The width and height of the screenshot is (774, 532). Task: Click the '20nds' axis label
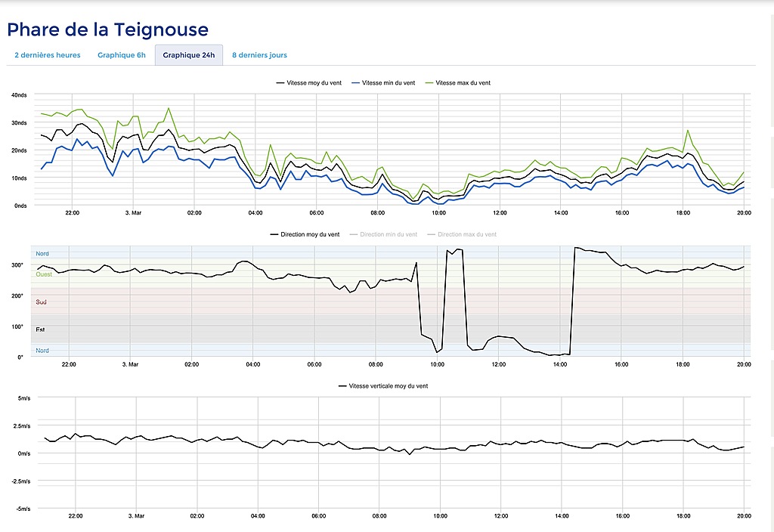tap(19, 150)
